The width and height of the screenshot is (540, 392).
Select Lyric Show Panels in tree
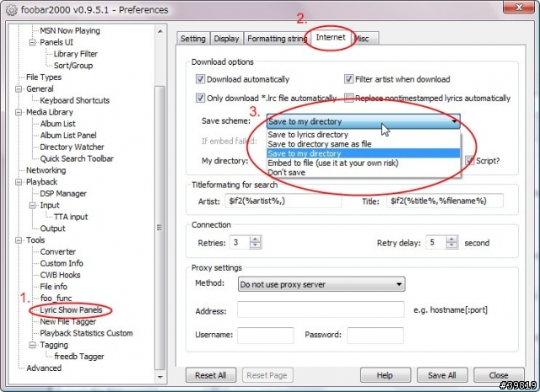(71, 310)
